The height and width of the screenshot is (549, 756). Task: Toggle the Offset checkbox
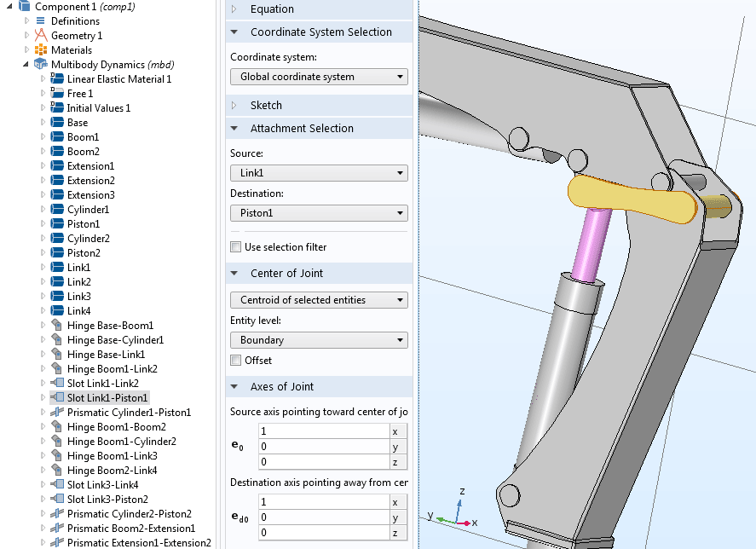coord(236,361)
